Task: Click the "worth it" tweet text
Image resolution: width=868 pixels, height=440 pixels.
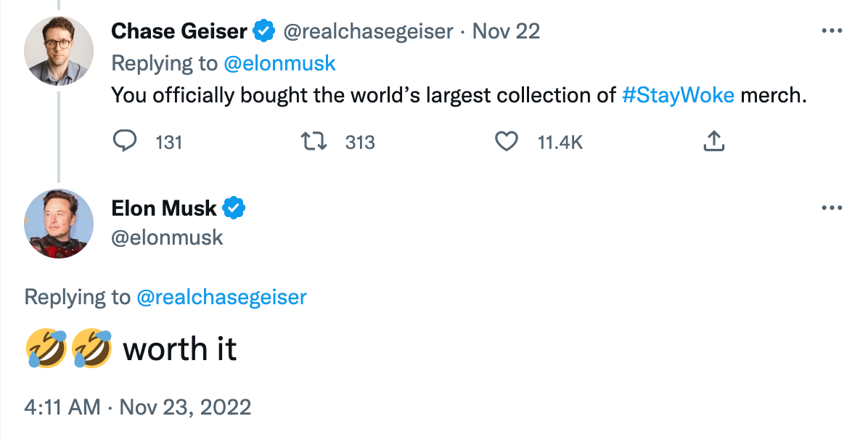Action: point(180,349)
